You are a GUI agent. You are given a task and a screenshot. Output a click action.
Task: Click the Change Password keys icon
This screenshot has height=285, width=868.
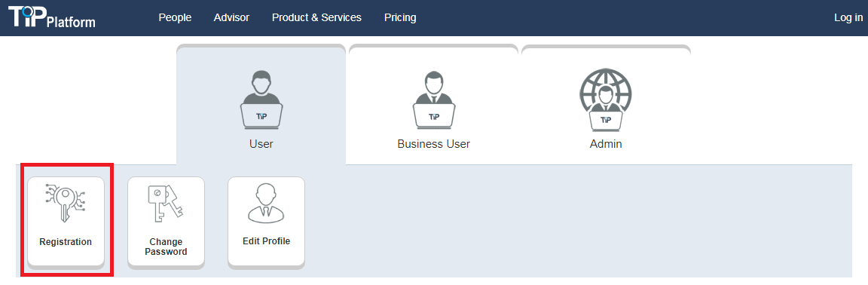(x=166, y=204)
